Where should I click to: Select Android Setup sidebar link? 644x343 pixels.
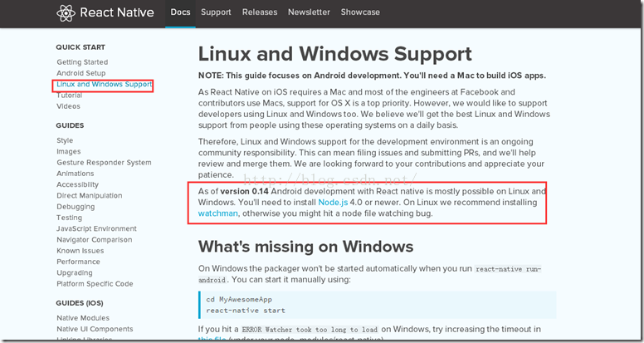(81, 73)
